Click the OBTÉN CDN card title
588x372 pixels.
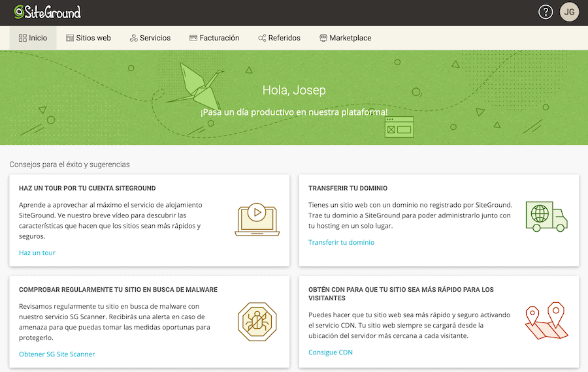401,294
